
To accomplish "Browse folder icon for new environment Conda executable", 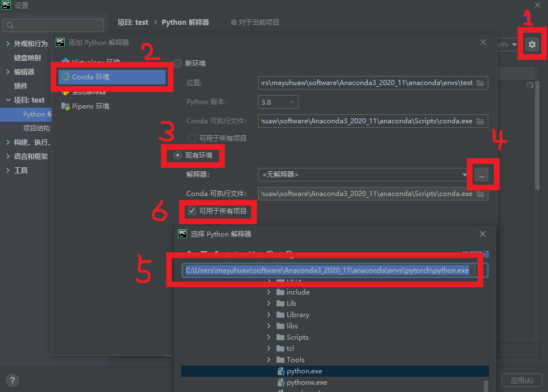I will (480, 121).
